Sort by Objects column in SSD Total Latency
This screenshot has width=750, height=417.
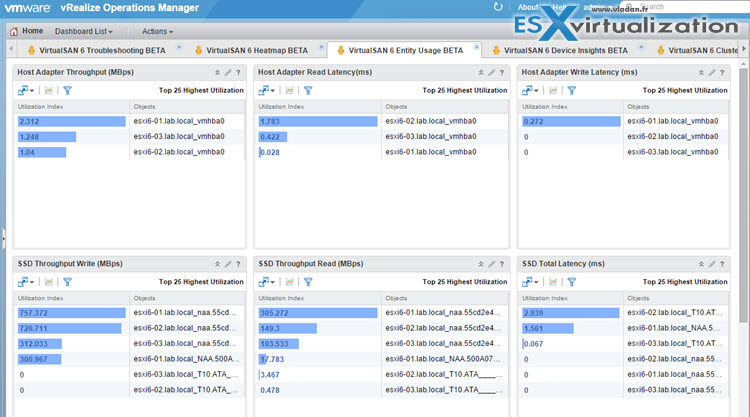click(638, 298)
